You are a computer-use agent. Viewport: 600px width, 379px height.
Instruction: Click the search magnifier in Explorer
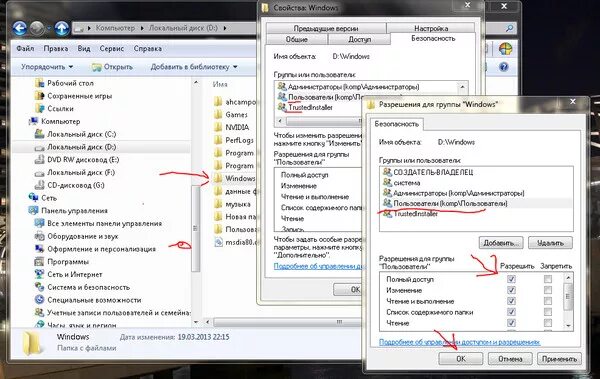[509, 28]
